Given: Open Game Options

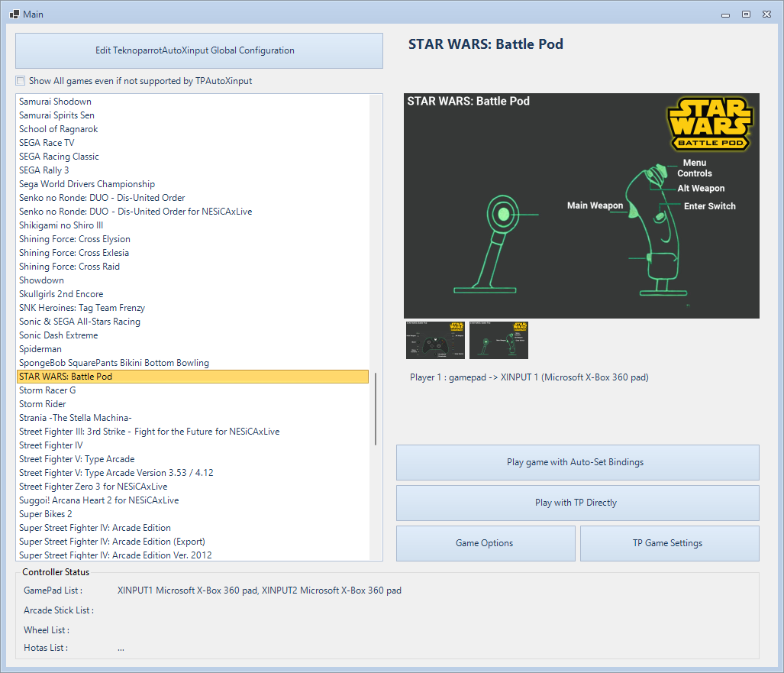Looking at the screenshot, I should pos(486,543).
